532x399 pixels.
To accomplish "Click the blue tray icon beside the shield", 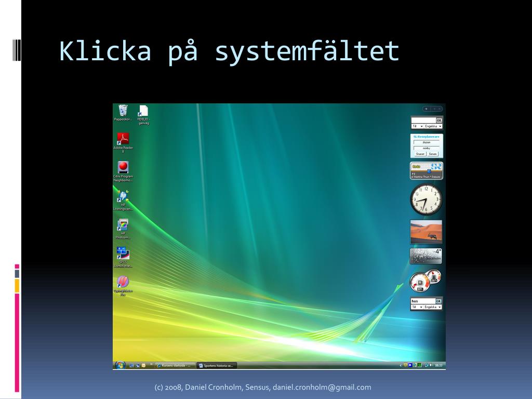I will click(x=410, y=365).
